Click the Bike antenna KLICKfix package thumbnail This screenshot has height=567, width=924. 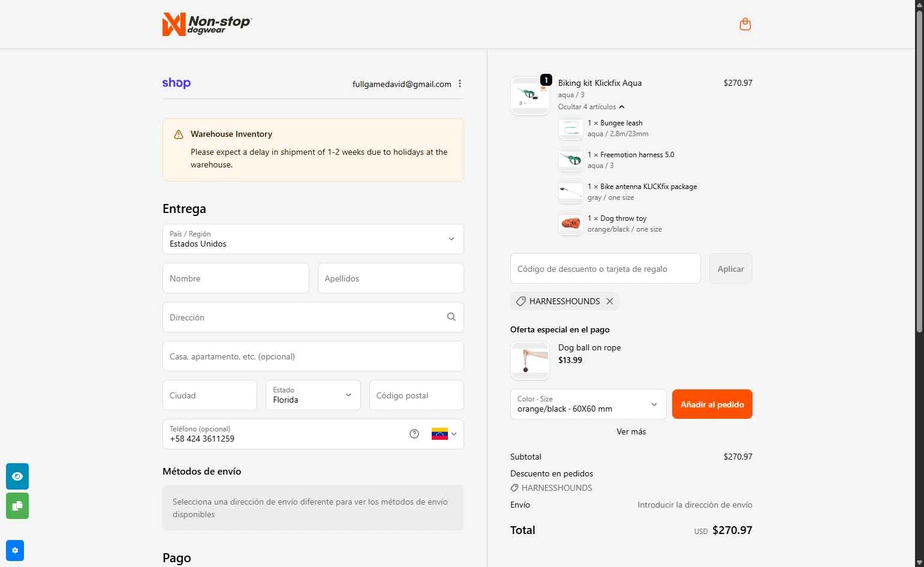[571, 192]
